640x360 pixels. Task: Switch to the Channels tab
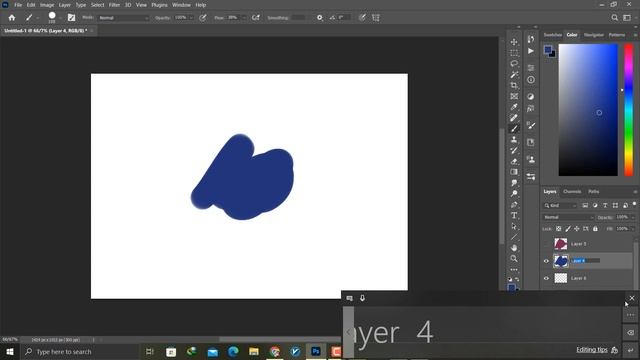572,191
